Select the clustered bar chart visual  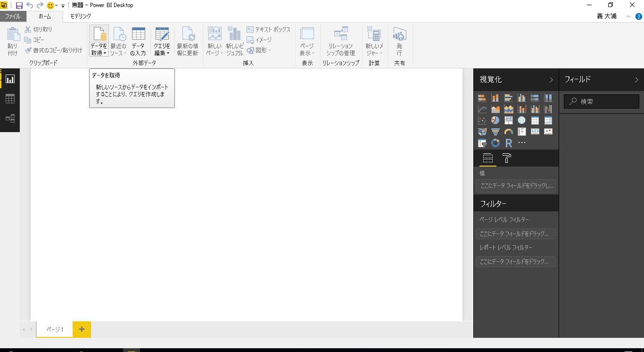508,98
